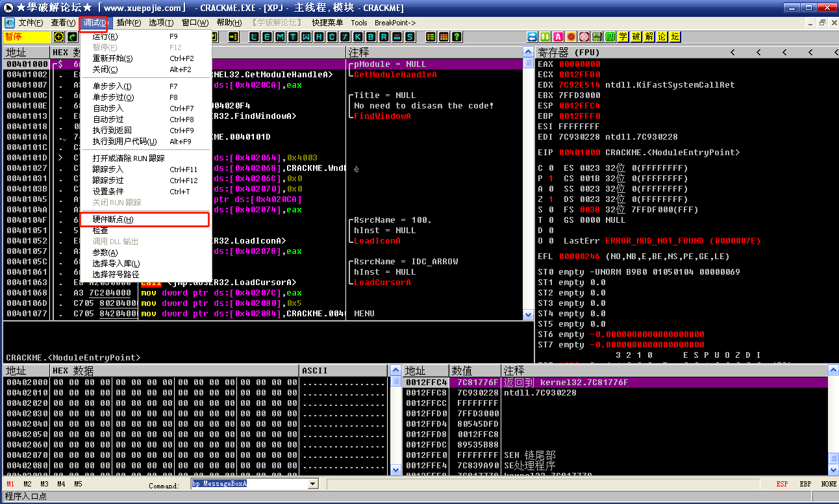Click the red letter A toolbar icon
Image resolution: width=839 pixels, height=504 pixels.
point(558,37)
